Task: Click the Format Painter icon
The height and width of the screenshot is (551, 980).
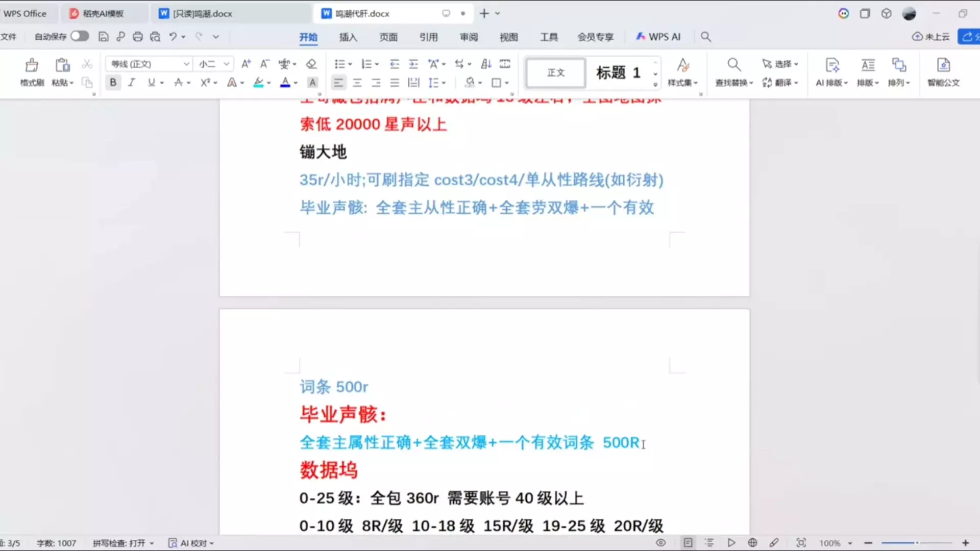Action: [32, 65]
